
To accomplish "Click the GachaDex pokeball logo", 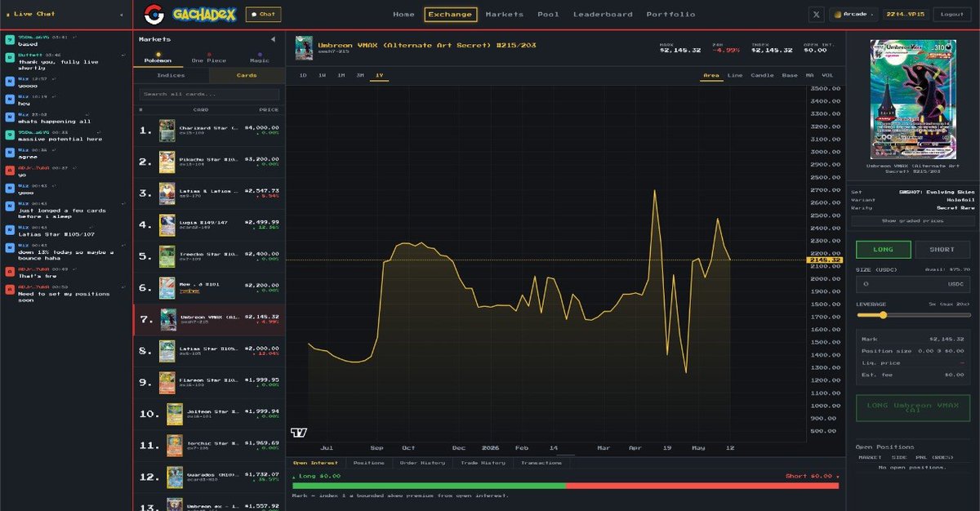I will click(x=153, y=14).
